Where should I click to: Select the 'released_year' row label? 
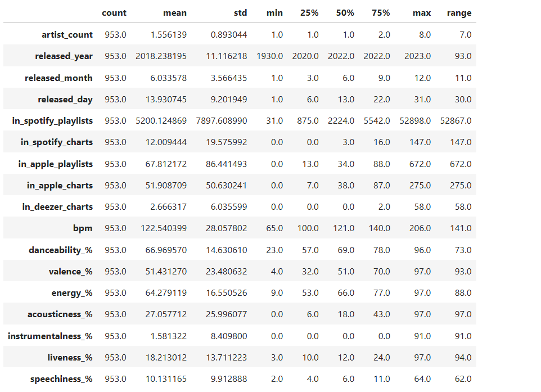(64, 56)
